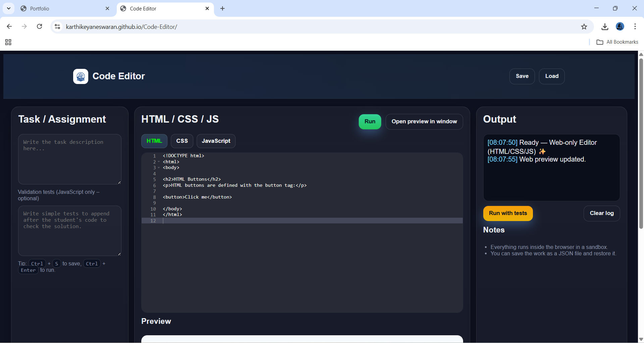Expand the tab search dropdown
644x343 pixels.
[x=9, y=8]
